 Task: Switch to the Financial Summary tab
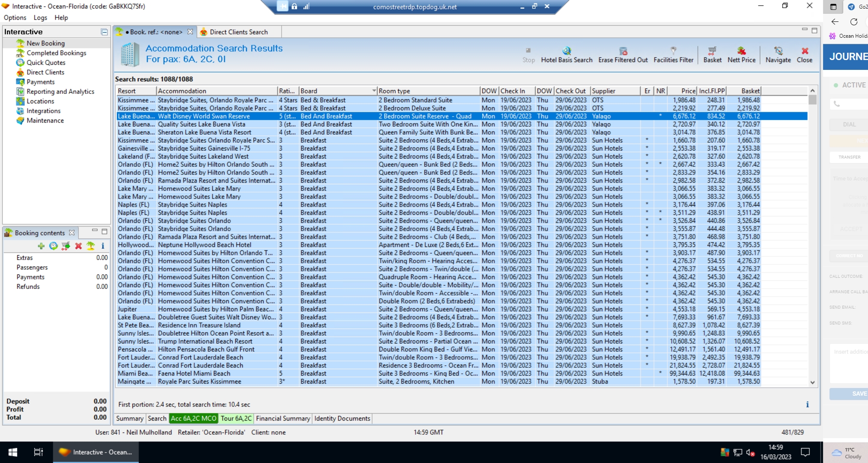[283, 418]
